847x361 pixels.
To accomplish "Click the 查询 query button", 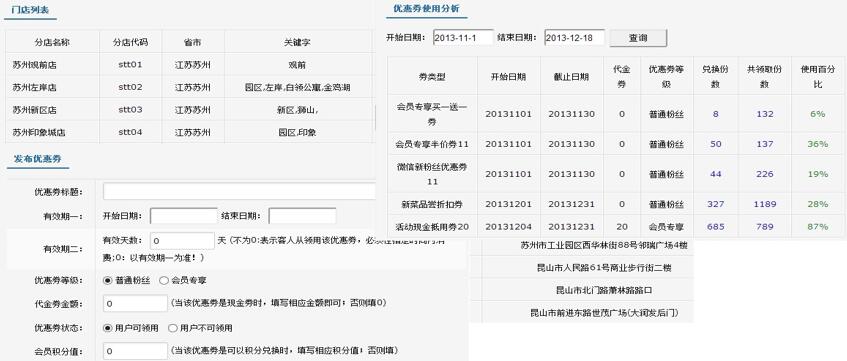I will pos(638,38).
